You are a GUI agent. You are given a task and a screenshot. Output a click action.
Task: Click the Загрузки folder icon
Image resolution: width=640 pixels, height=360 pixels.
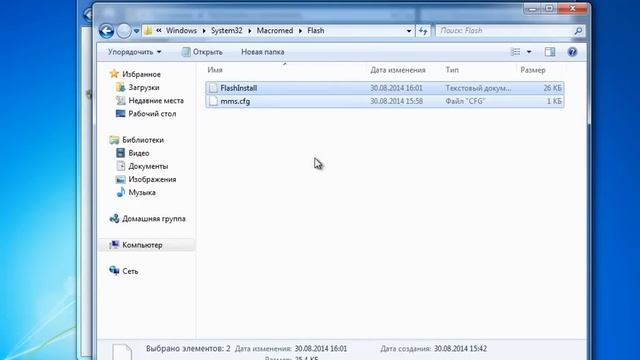click(x=120, y=87)
